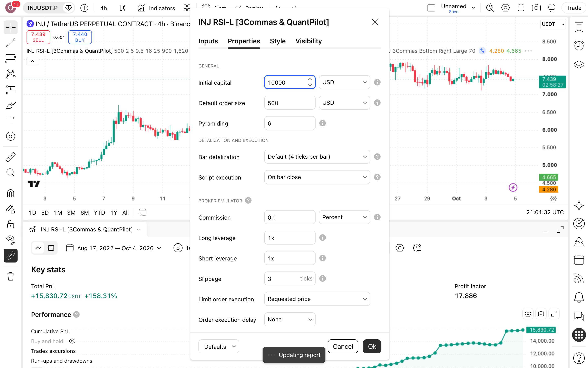This screenshot has height=368, width=588.
Task: Open the Script execution dropdown
Action: click(317, 177)
